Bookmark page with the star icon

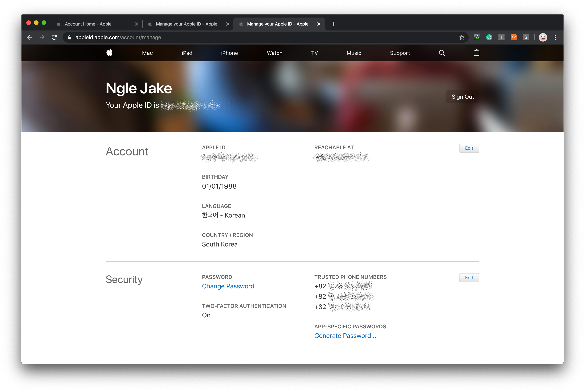point(462,38)
